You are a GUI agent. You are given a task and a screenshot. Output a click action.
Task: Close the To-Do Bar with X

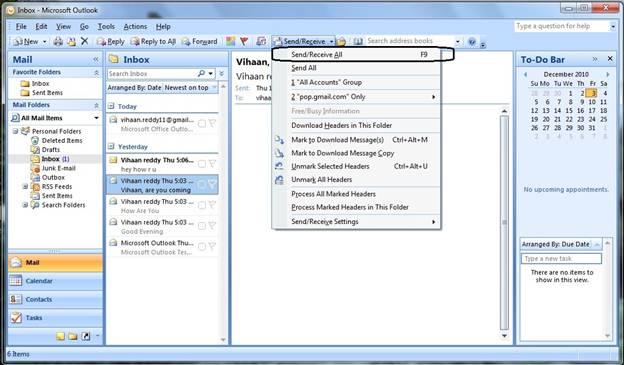(610, 59)
